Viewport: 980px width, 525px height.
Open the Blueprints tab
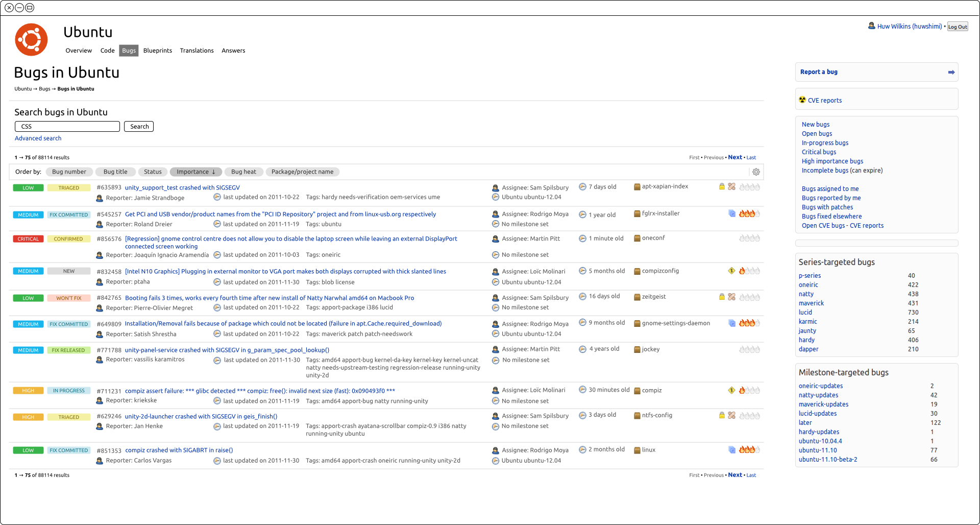157,51
